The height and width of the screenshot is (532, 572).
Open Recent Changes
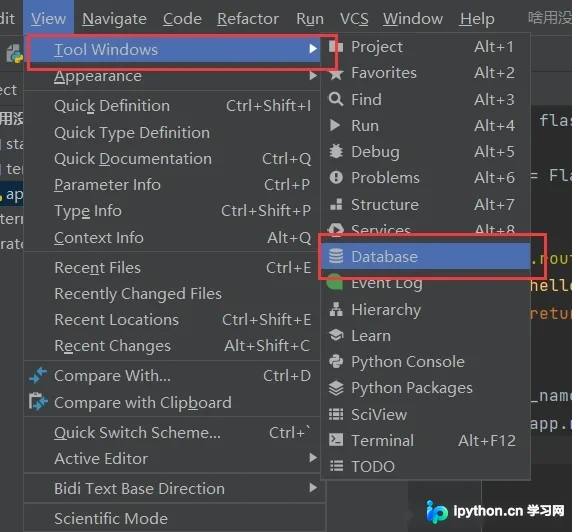[172, 346]
